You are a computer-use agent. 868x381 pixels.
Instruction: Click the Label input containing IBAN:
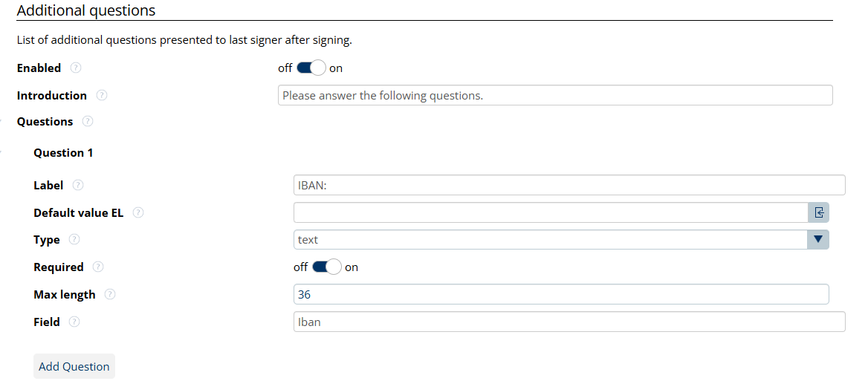click(569, 185)
